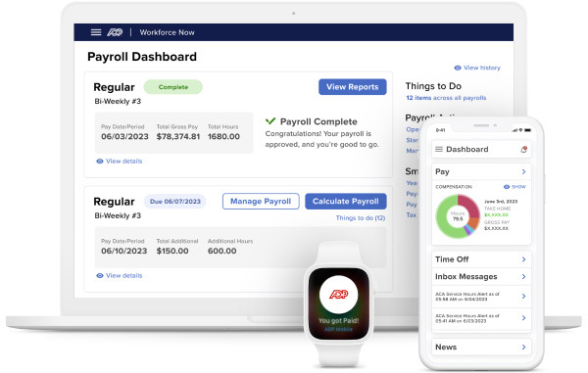Tap the ADP logo on the watch
The width and height of the screenshot is (588, 373).
[339, 295]
